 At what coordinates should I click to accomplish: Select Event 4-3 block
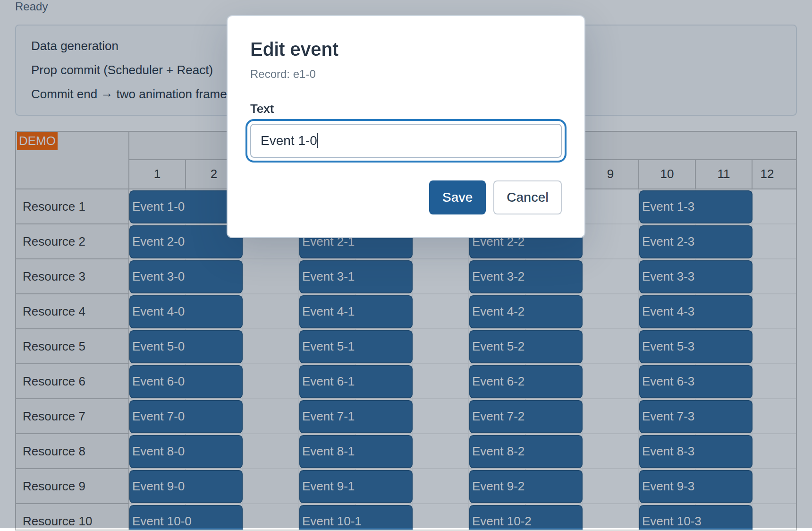pyautogui.click(x=695, y=312)
